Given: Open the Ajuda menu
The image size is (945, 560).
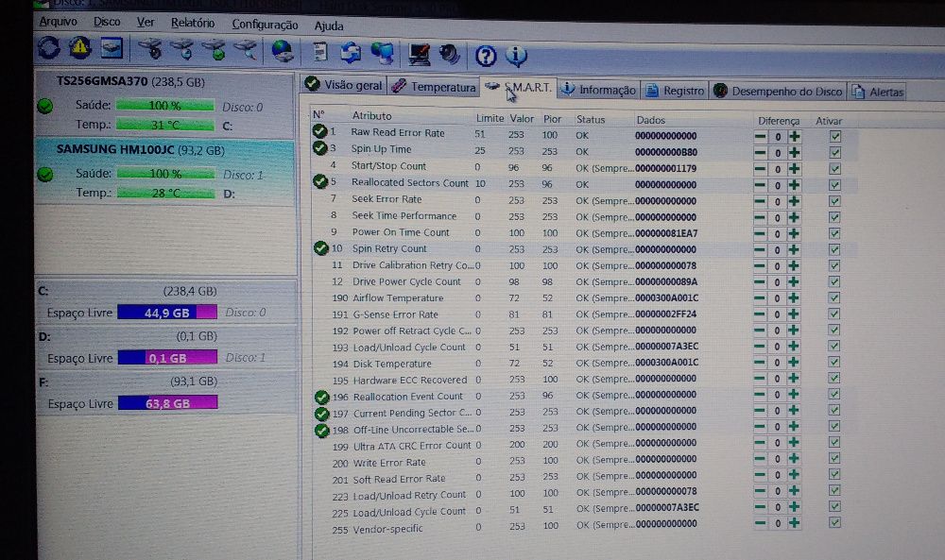Looking at the screenshot, I should [x=329, y=25].
